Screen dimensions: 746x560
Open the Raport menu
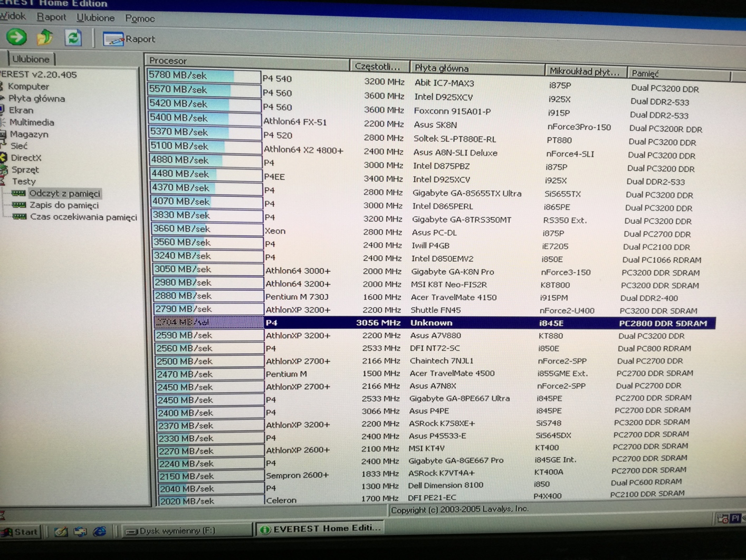(51, 17)
